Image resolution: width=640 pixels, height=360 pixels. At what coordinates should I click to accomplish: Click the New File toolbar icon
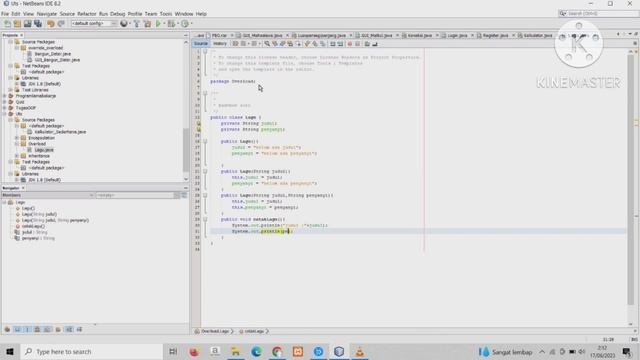[7, 24]
